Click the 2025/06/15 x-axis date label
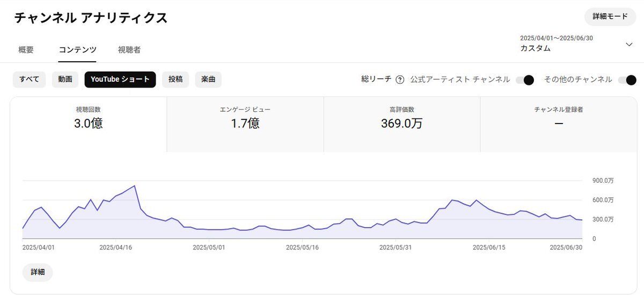The width and height of the screenshot is (644, 295). point(489,248)
